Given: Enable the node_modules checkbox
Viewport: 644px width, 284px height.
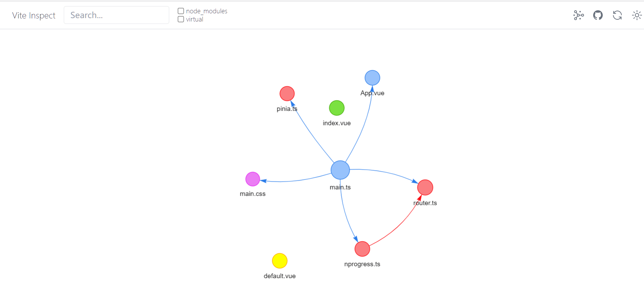Looking at the screenshot, I should [x=181, y=11].
